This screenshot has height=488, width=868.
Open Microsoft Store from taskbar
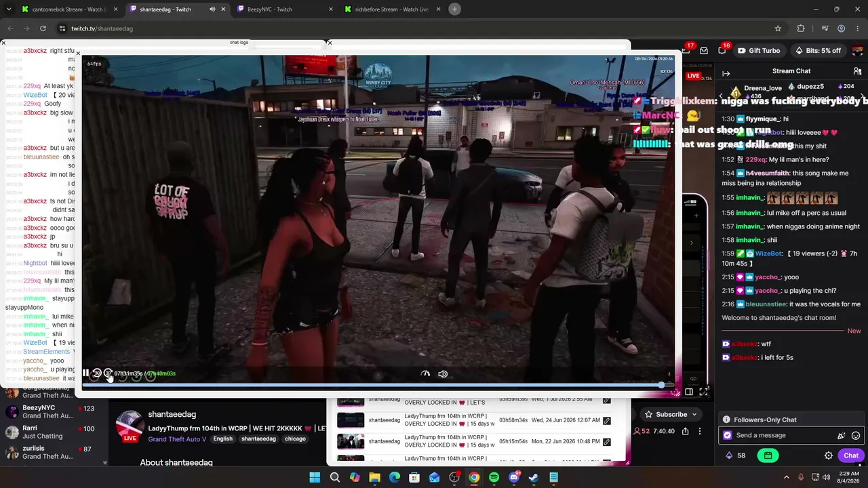coord(414,478)
